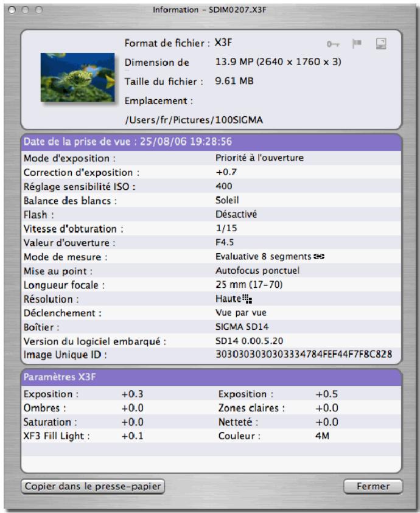Click the key lock icon
420x513 pixels.
click(x=333, y=44)
